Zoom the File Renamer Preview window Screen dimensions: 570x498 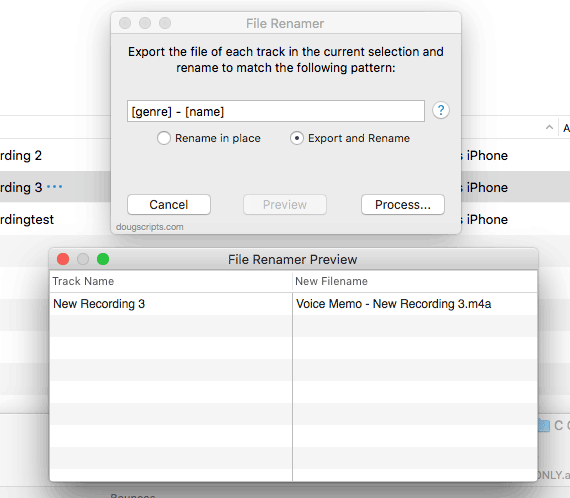103,259
